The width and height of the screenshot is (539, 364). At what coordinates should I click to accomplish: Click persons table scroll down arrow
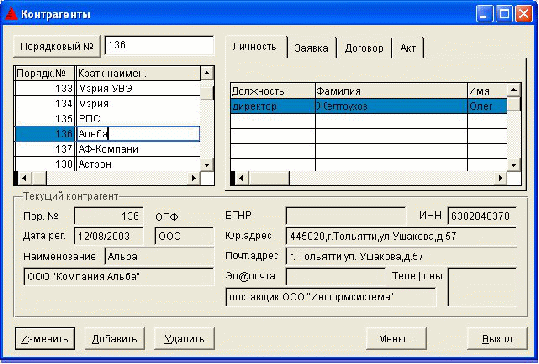pos(514,165)
